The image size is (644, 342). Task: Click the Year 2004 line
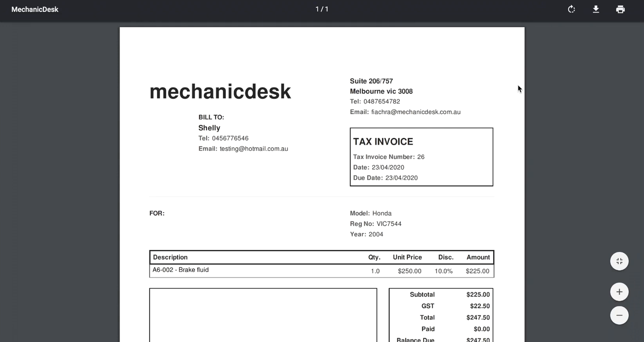coord(367,234)
